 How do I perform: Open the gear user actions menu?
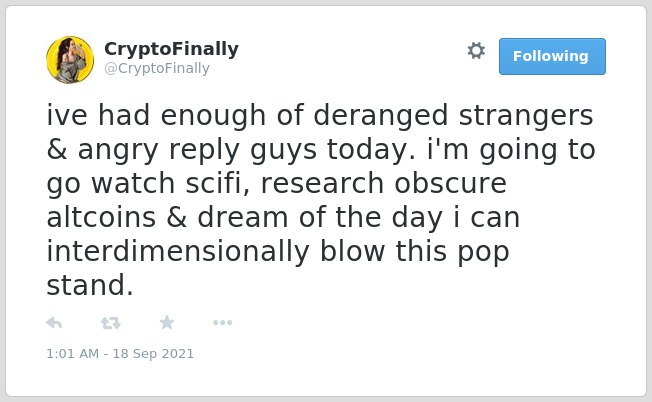[x=476, y=51]
